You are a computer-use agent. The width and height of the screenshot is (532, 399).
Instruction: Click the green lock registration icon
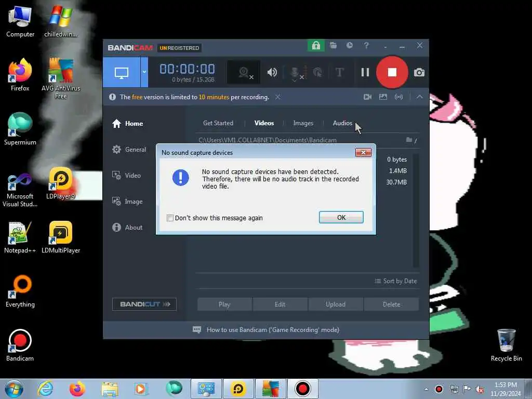coord(316,46)
